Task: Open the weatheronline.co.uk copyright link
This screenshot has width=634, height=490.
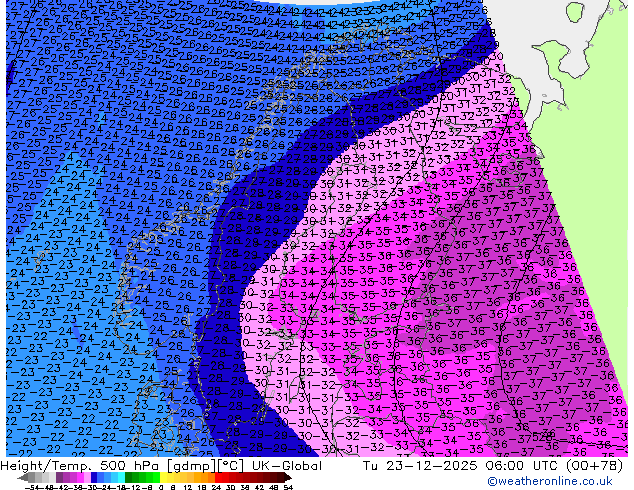Action: coord(550,481)
